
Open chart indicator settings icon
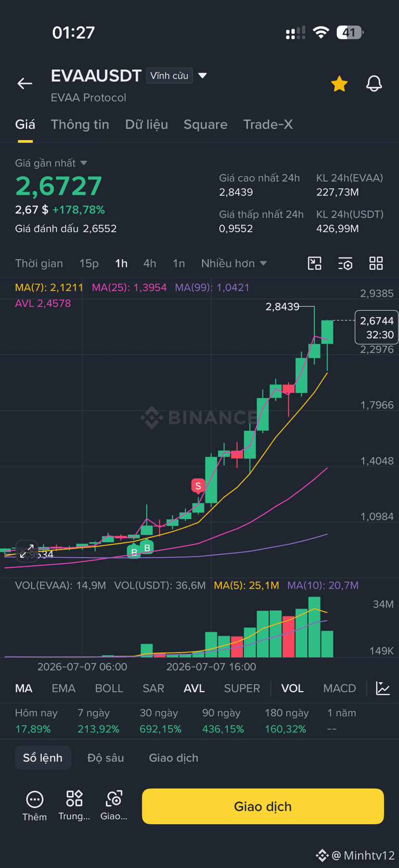coord(346,263)
